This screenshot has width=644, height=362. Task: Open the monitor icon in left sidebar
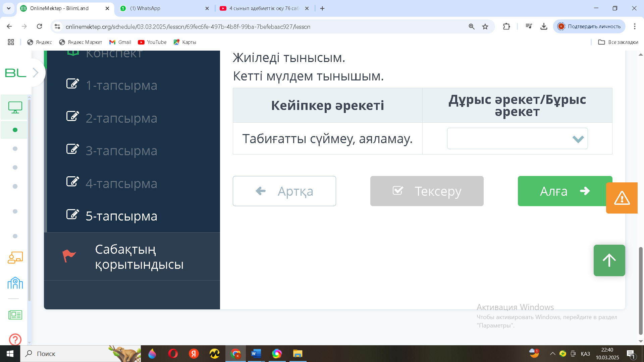15,108
